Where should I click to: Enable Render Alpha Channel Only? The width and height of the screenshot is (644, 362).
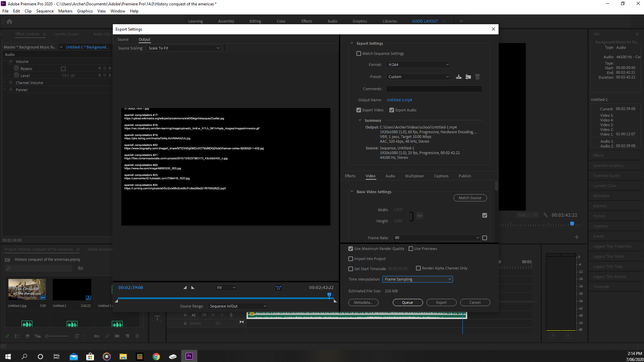(418, 268)
